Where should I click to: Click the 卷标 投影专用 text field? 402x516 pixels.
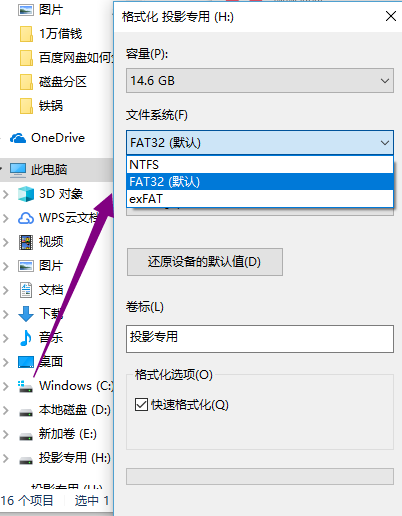260,339
